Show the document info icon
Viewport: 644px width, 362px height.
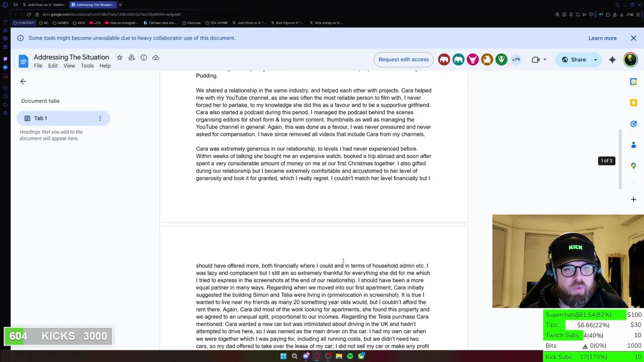coord(143,57)
